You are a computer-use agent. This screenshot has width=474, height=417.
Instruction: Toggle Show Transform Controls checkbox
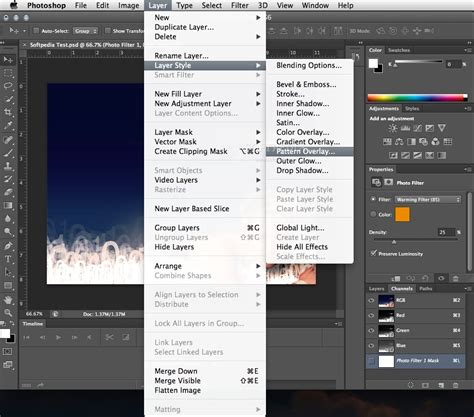(x=108, y=31)
